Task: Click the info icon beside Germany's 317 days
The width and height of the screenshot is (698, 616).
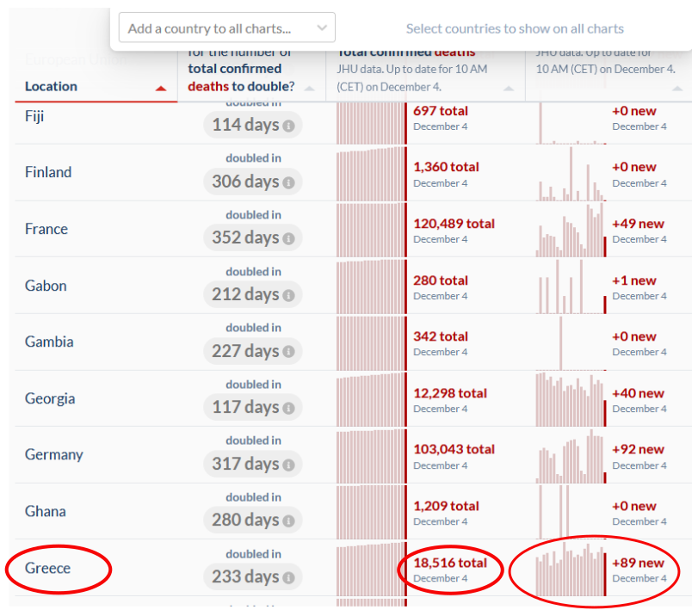Action: click(289, 465)
